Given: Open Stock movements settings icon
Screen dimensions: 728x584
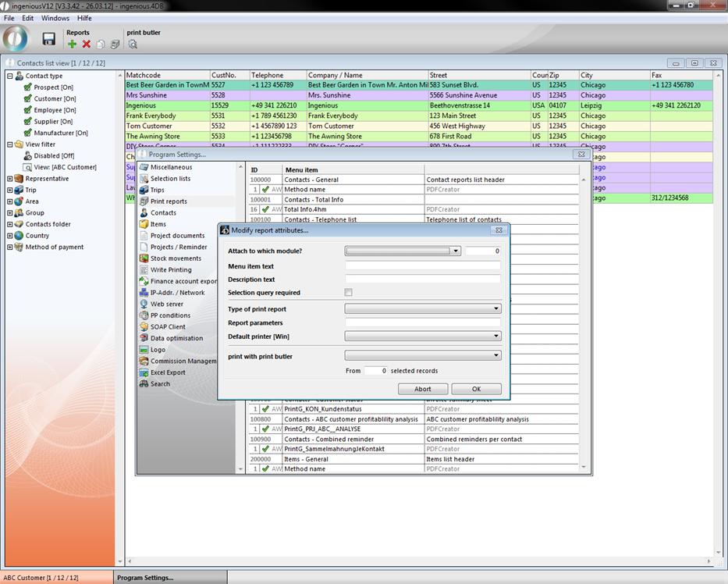Looking at the screenshot, I should (144, 258).
